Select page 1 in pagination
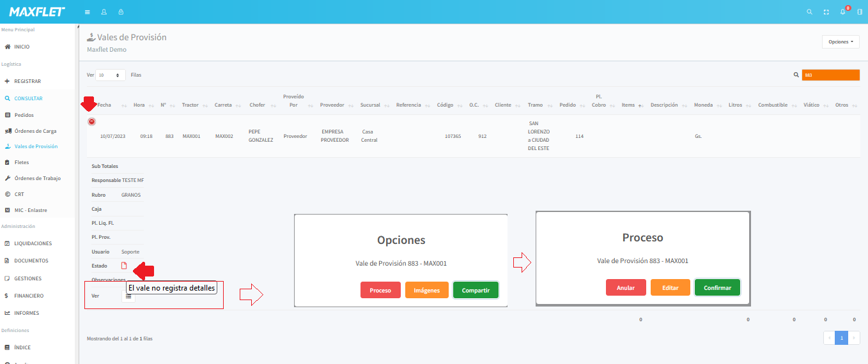This screenshot has height=364, width=868. (x=841, y=337)
